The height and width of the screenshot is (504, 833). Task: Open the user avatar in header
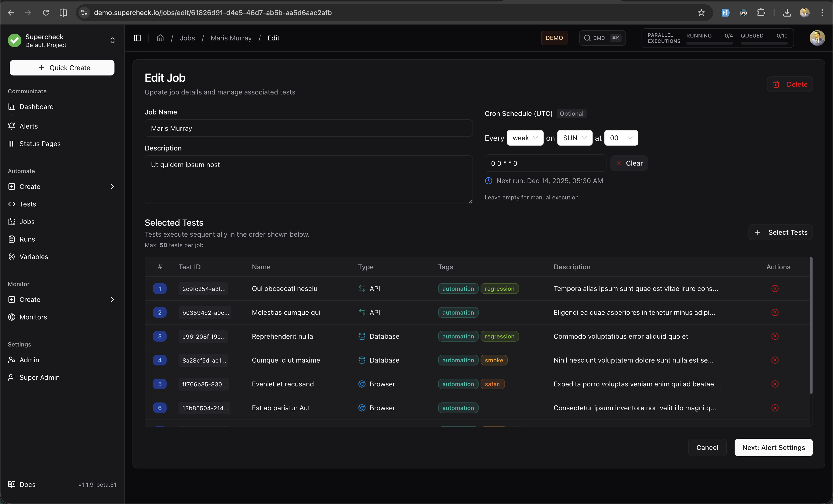pos(817,38)
